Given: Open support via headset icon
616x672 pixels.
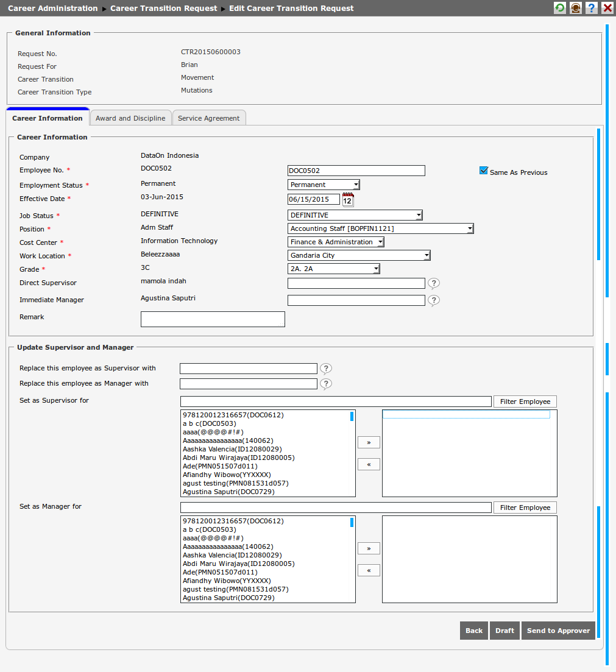Looking at the screenshot, I should [x=575, y=8].
